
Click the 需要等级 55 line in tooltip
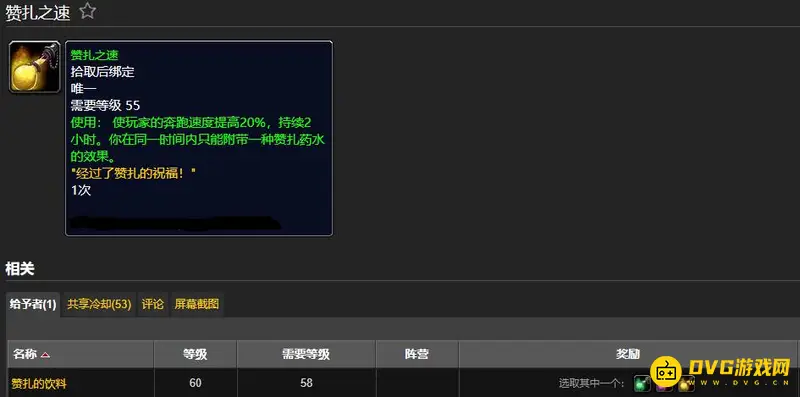[x=105, y=106]
